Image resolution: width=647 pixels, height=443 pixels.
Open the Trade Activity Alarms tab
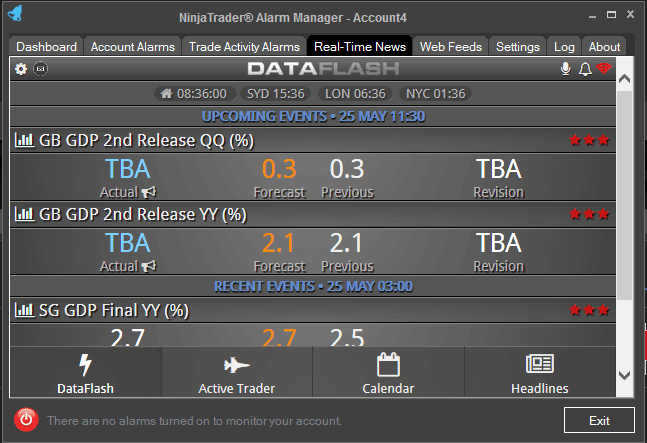coord(244,47)
